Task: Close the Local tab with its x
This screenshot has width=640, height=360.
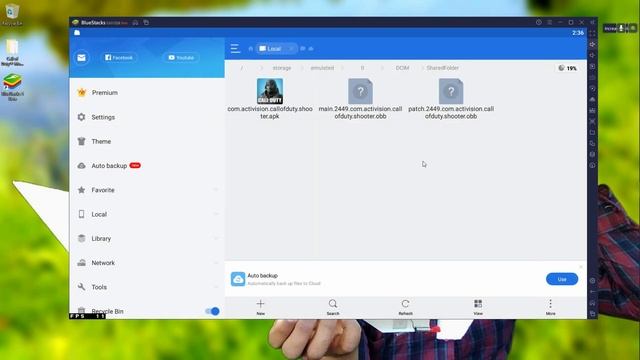Action: point(291,49)
